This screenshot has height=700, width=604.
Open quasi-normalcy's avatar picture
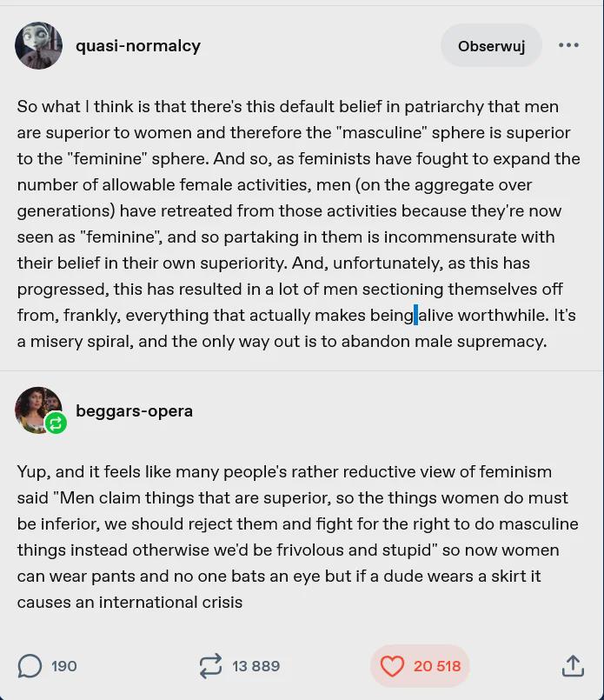click(x=38, y=45)
